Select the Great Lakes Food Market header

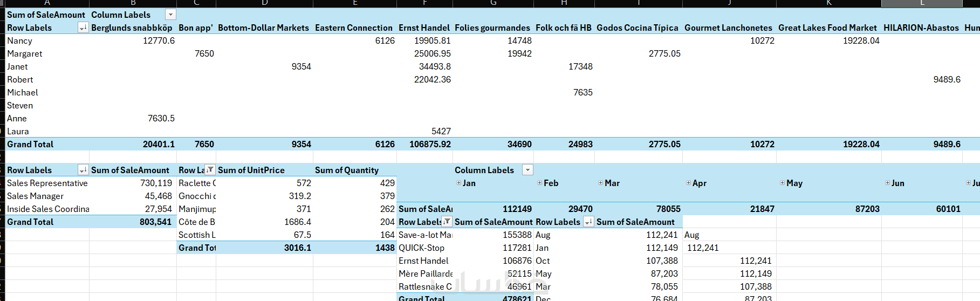coord(827,28)
